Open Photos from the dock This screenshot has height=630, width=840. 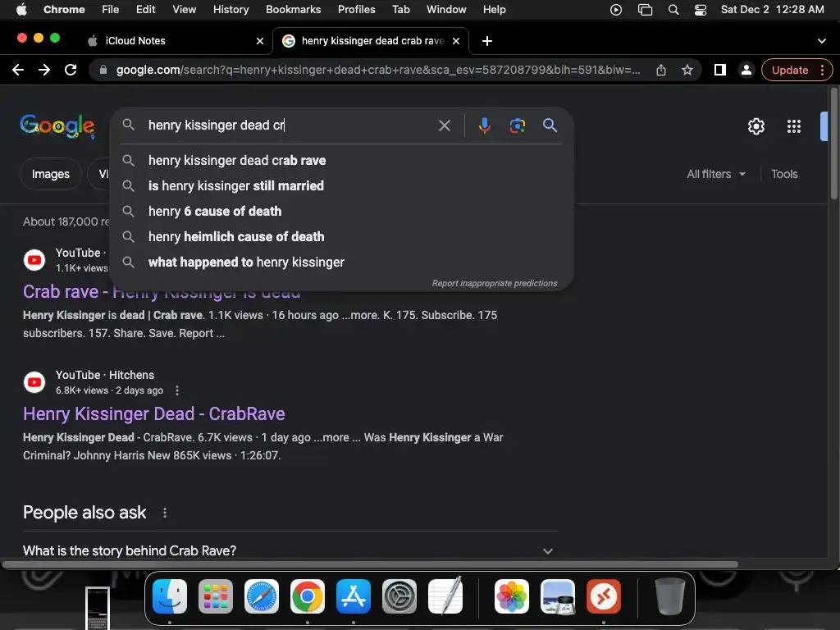512,596
